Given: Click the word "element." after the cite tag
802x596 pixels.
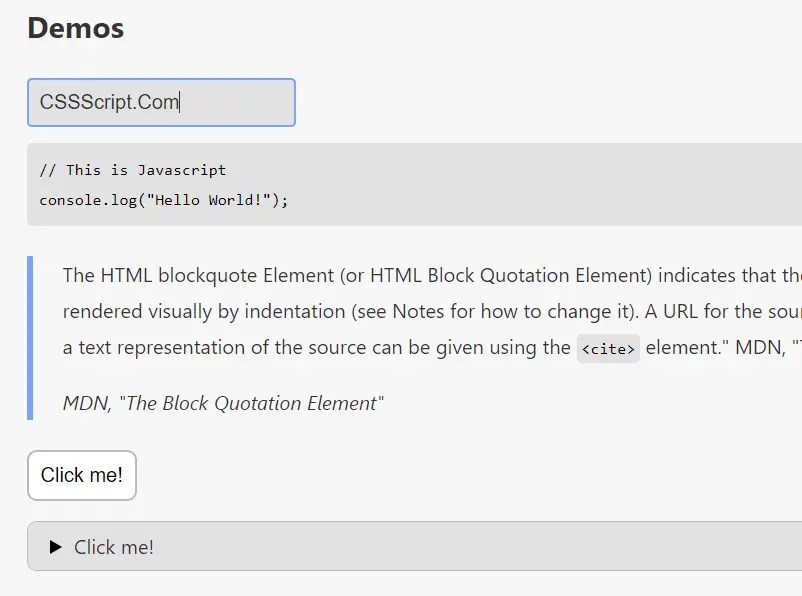Looking at the screenshot, I should click(x=687, y=347).
